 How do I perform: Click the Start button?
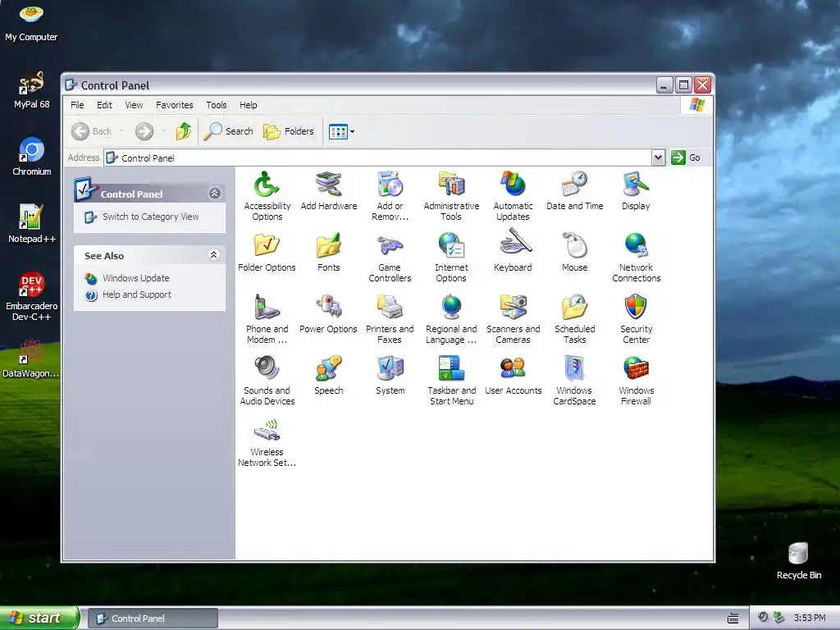(39, 618)
